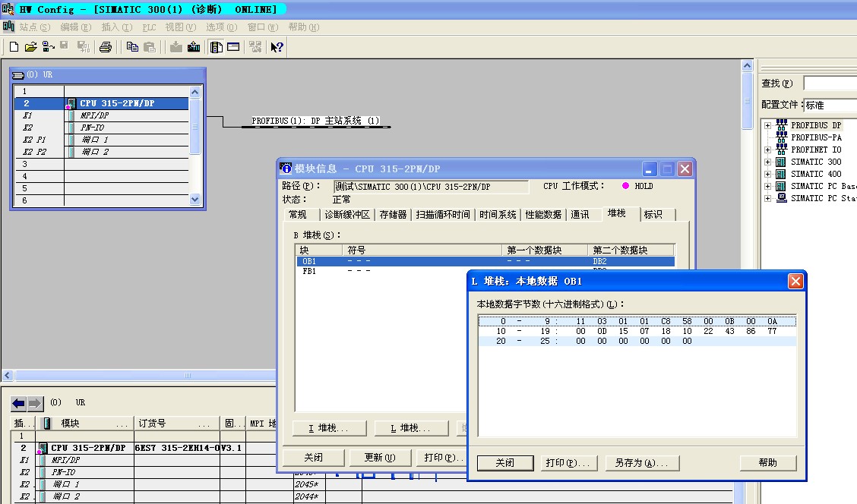Viewport: 857px width, 504px height.
Task: Click the context Help arrow icon
Action: (x=277, y=47)
